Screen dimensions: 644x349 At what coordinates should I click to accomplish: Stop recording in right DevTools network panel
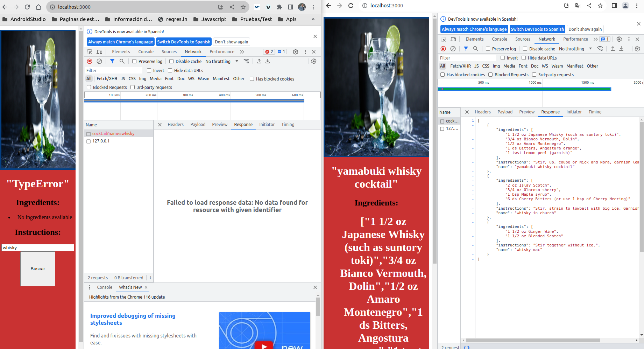pyautogui.click(x=443, y=49)
